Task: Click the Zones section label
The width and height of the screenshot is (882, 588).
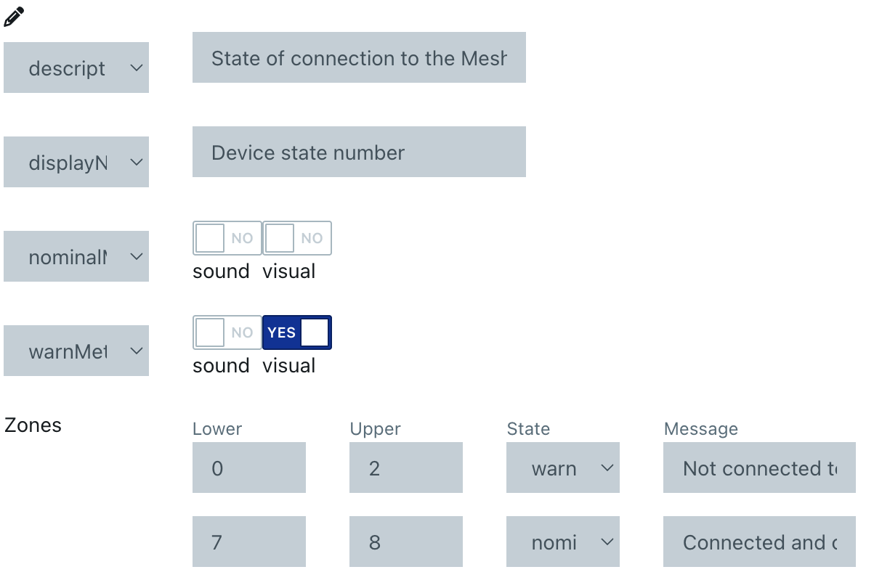Action: coord(33,425)
